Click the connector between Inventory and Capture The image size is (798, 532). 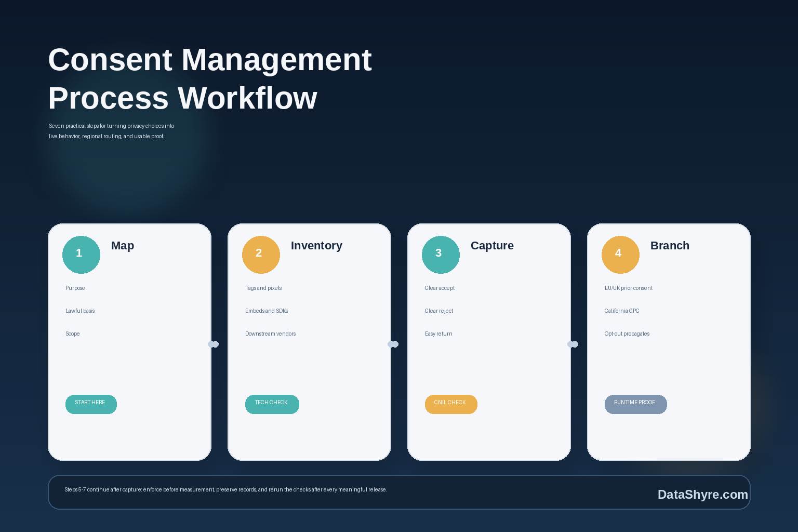point(393,344)
